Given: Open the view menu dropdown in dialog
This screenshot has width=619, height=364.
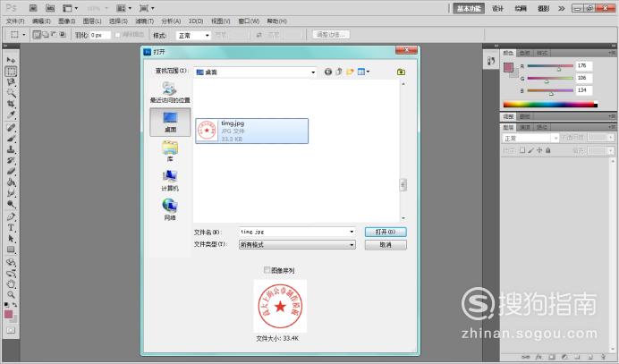Looking at the screenshot, I should coord(363,72).
